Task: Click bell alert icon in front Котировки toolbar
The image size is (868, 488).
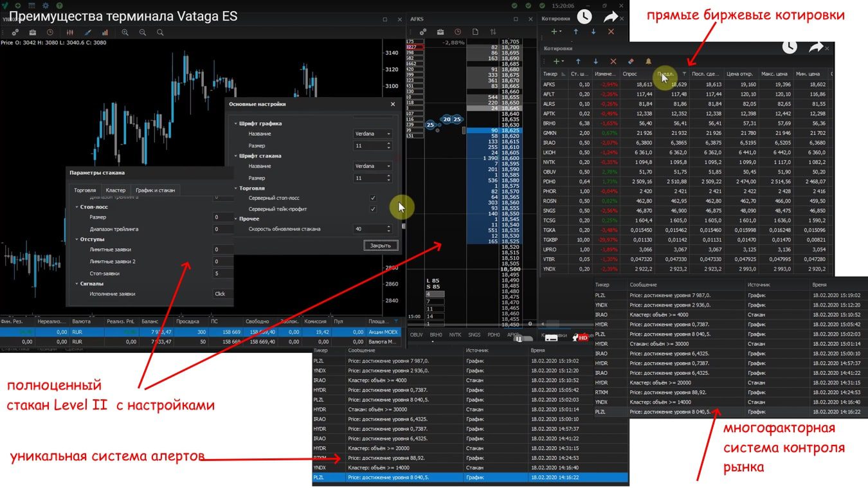Action: (648, 62)
